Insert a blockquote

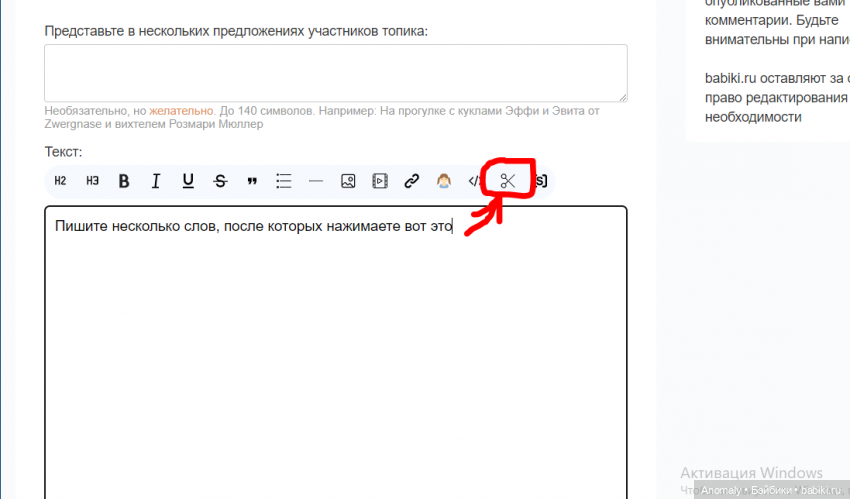(x=252, y=181)
